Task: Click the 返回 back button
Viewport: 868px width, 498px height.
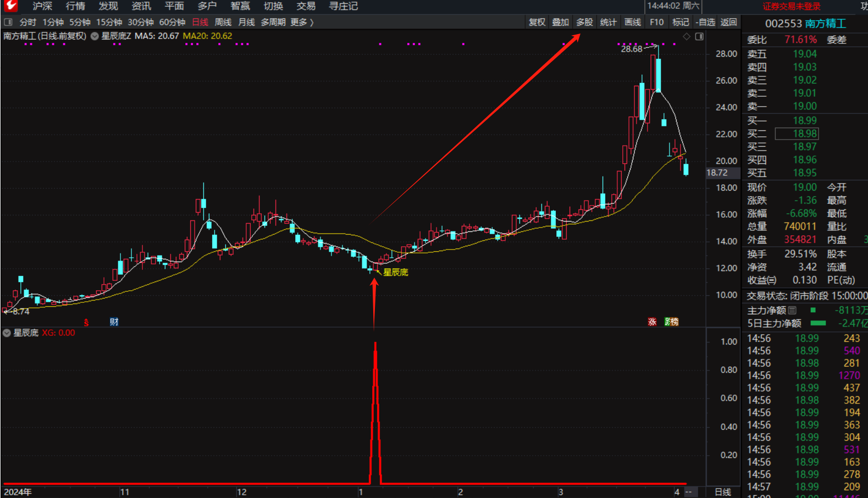Action: [728, 23]
